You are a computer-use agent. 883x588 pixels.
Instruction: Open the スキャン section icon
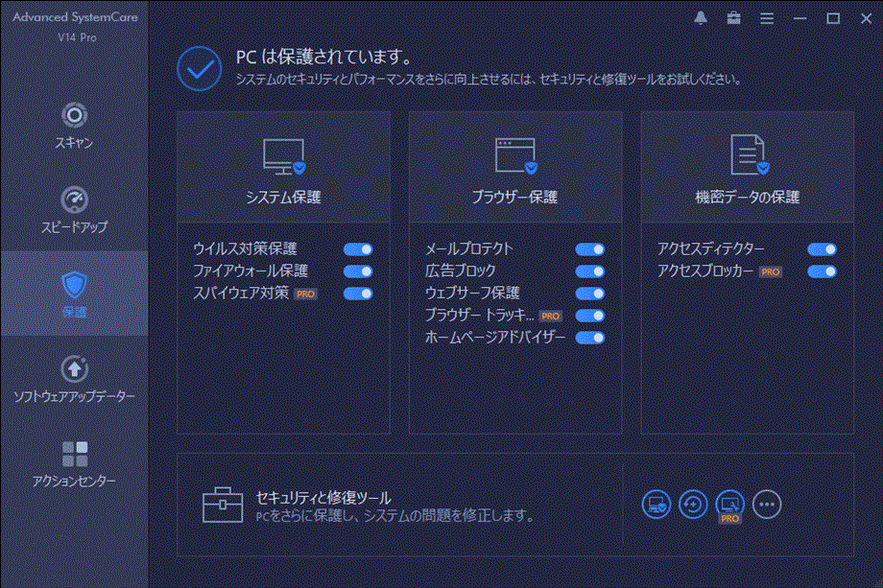coord(74,115)
